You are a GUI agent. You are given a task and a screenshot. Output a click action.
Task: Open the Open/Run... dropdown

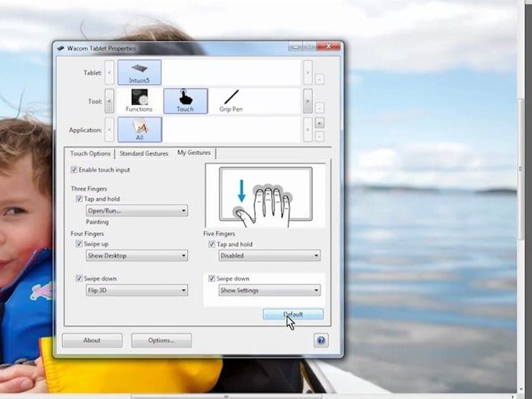[137, 211]
